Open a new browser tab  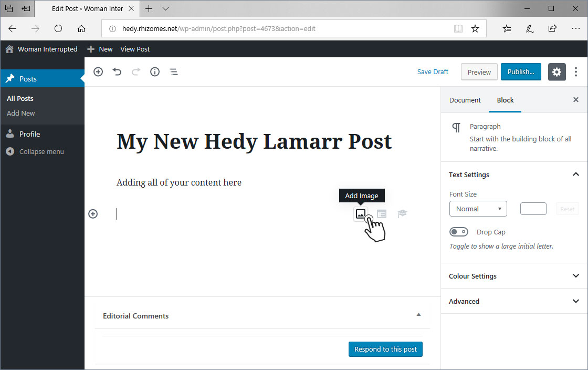point(149,8)
